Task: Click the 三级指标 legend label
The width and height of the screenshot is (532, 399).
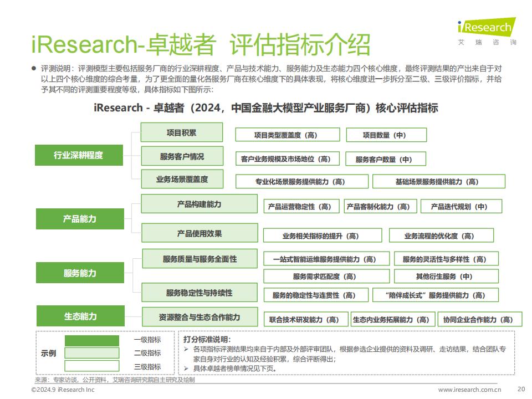Action: click(x=147, y=366)
